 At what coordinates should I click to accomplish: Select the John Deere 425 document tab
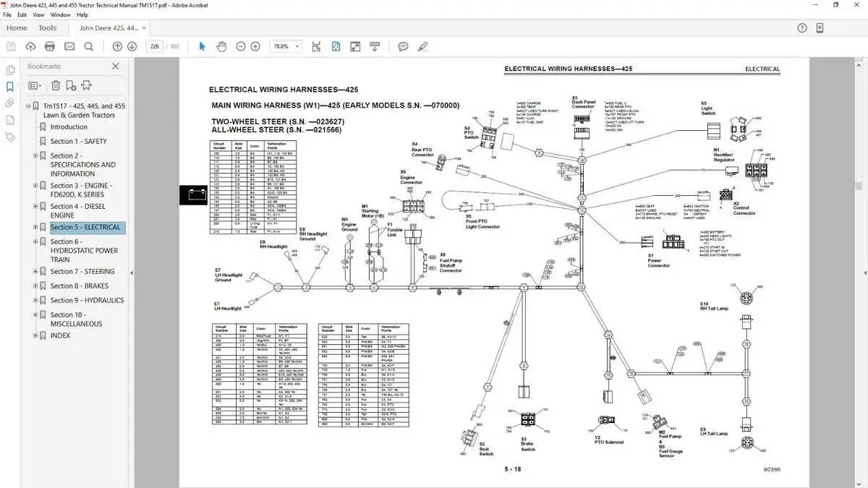[109, 28]
